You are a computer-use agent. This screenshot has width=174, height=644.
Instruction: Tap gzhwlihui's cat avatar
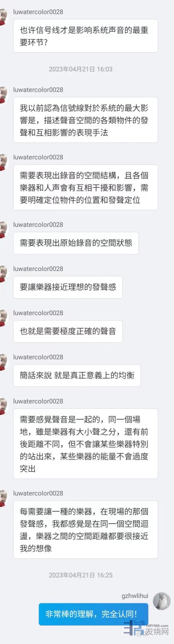pos(162,601)
